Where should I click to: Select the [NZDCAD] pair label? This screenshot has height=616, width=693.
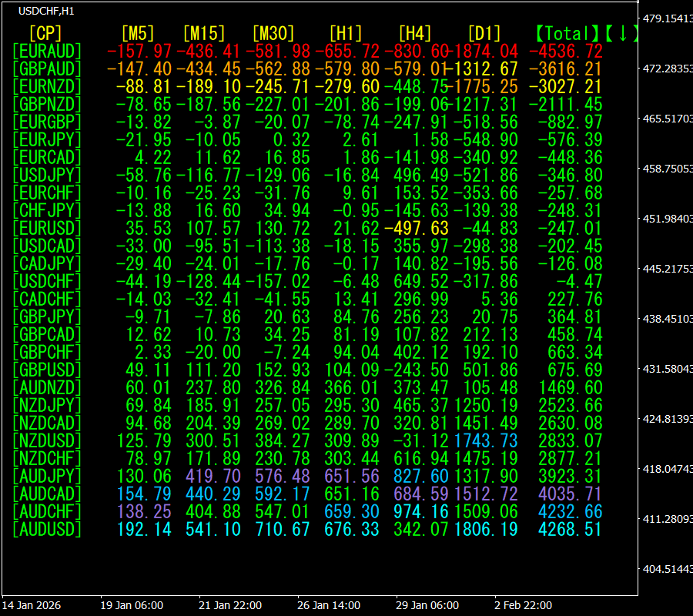coord(47,423)
